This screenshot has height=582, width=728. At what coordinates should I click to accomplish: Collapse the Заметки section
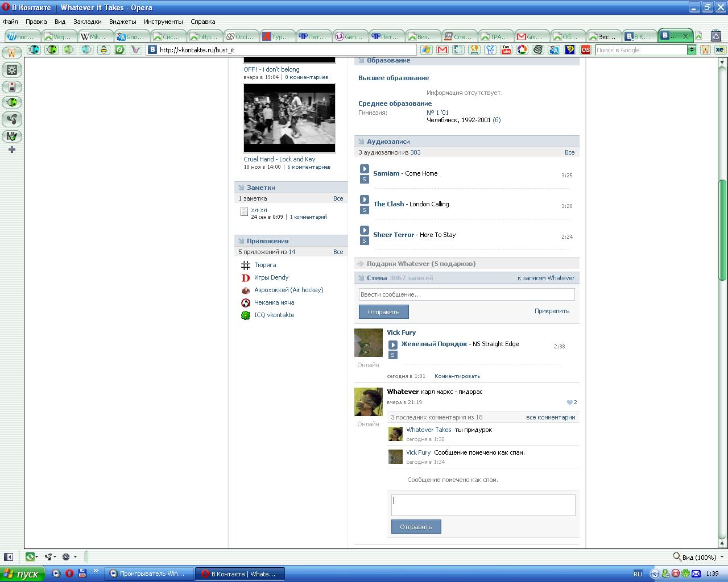click(240, 188)
